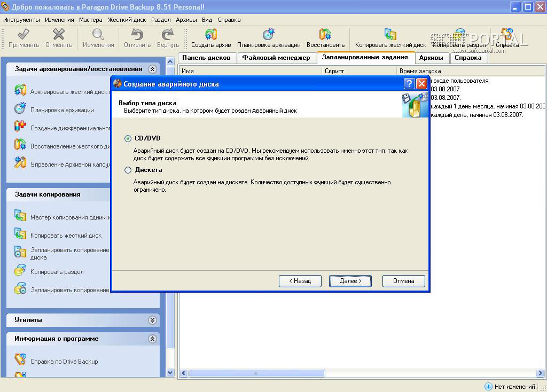The width and height of the screenshot is (547, 392).
Task: Collapse the Информация о программе panel
Action: pos(152,339)
